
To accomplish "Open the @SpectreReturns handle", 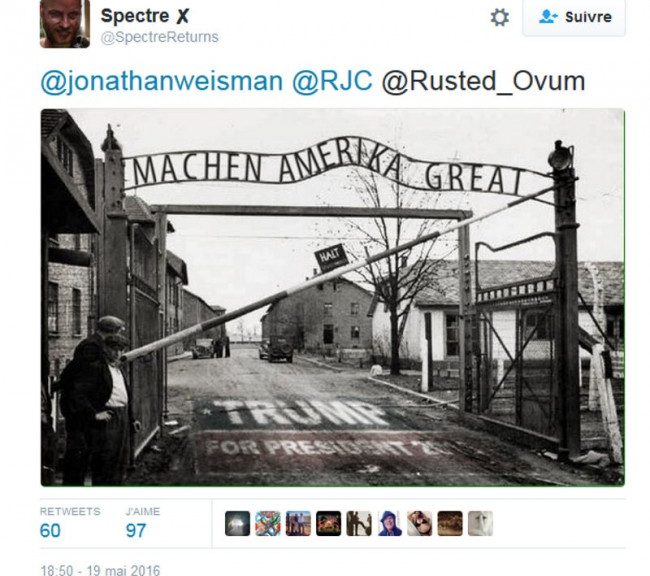I will pyautogui.click(x=160, y=37).
